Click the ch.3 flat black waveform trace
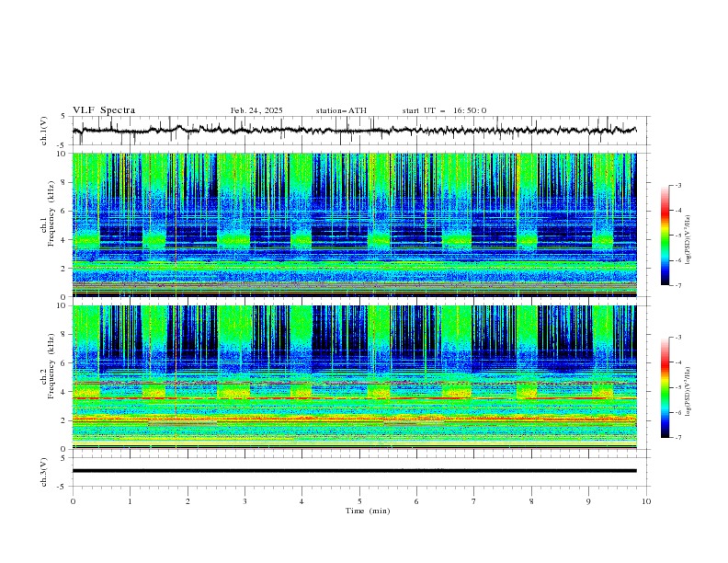Image resolution: width=728 pixels, height=563 pixels. pyautogui.click(x=355, y=471)
